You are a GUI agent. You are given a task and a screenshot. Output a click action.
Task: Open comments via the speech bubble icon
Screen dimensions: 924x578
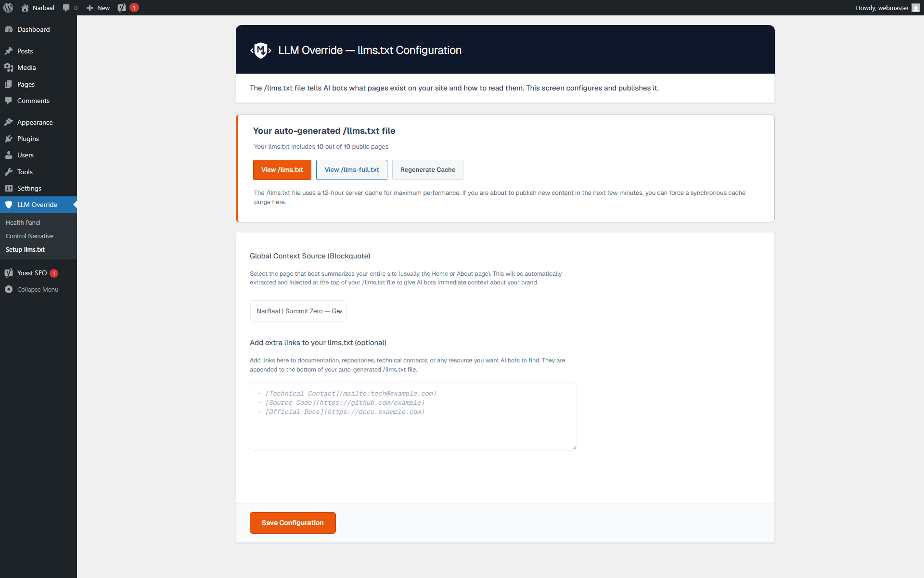pos(66,8)
